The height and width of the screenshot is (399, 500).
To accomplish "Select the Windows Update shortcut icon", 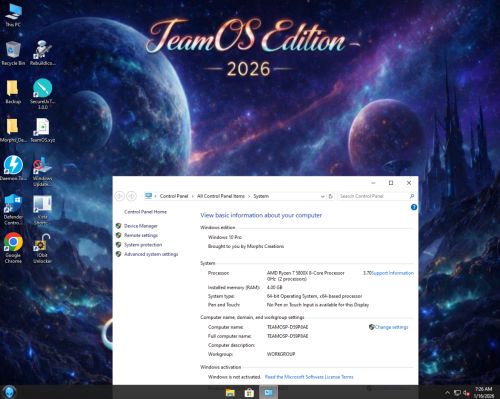I will [x=43, y=172].
